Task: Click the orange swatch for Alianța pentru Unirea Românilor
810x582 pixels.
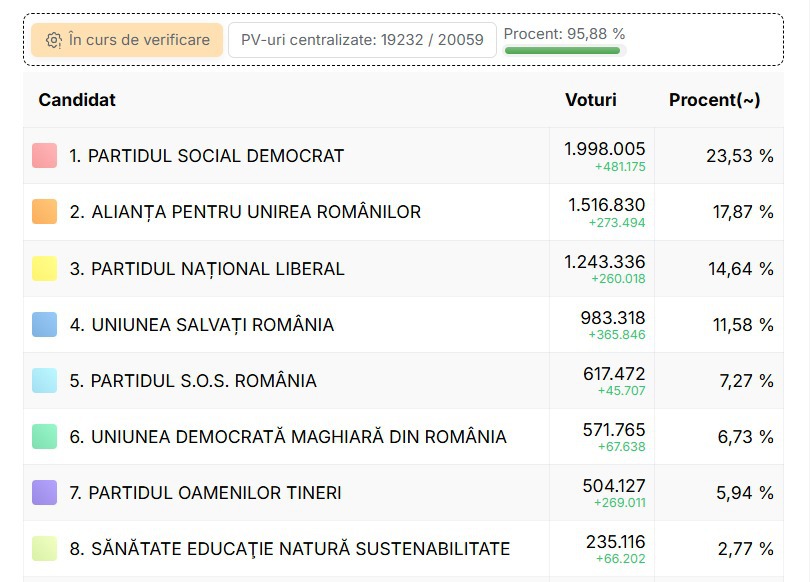Action: tap(45, 212)
